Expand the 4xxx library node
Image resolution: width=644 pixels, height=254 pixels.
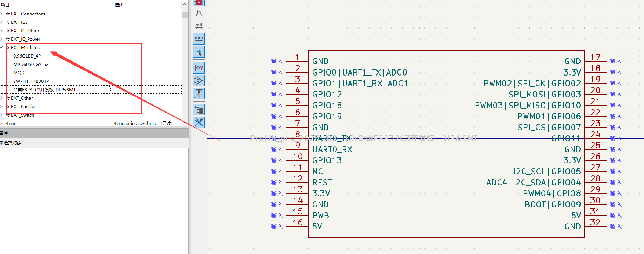tap(2, 124)
